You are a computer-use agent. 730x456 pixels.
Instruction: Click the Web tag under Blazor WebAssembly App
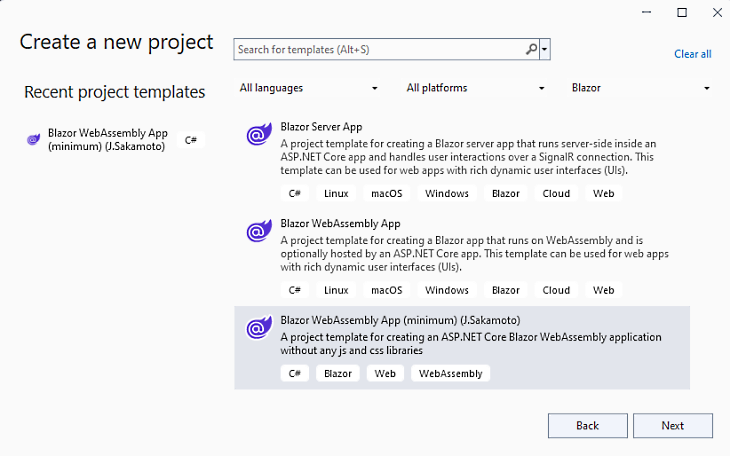click(x=603, y=290)
